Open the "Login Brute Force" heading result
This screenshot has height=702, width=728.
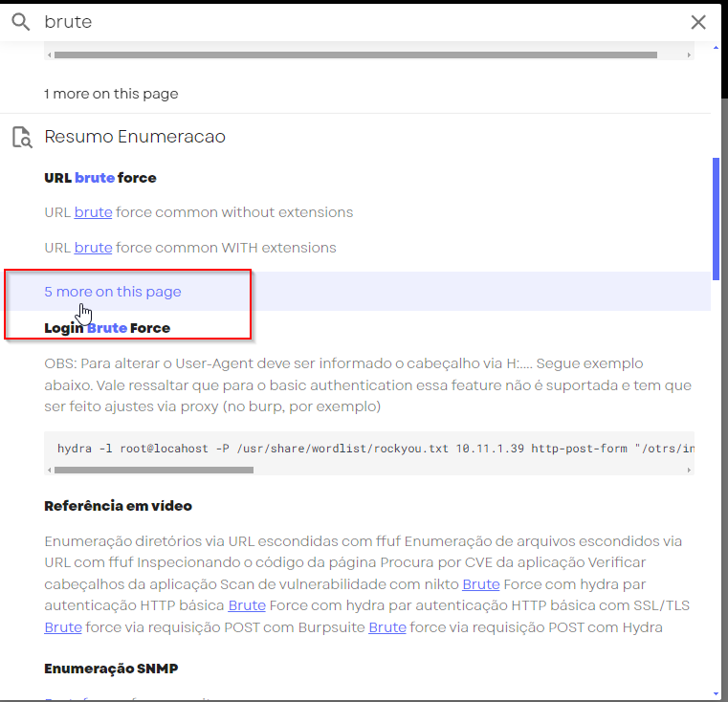[x=107, y=328]
